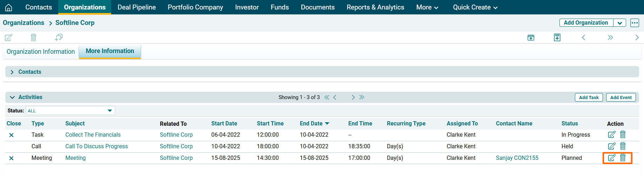The image size is (644, 176).
Task: Close the Collect The Financials task
Action: point(11,135)
